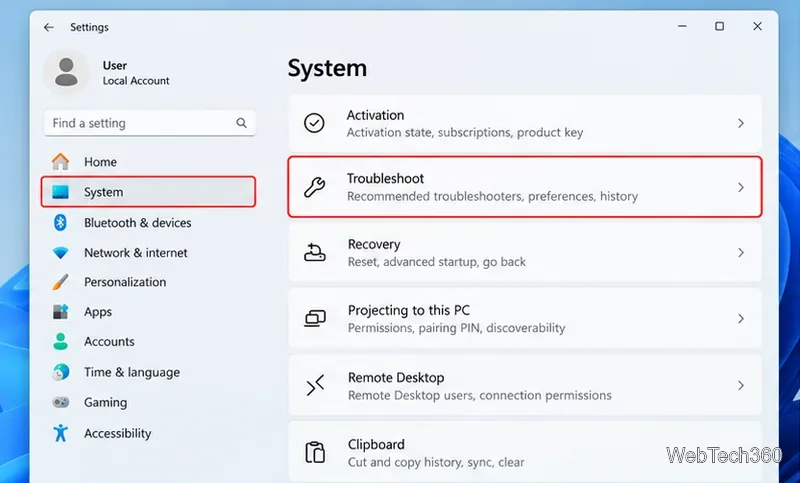Open Troubleshoot via its right chevron
Viewport: 800px width, 483px height.
(741, 187)
